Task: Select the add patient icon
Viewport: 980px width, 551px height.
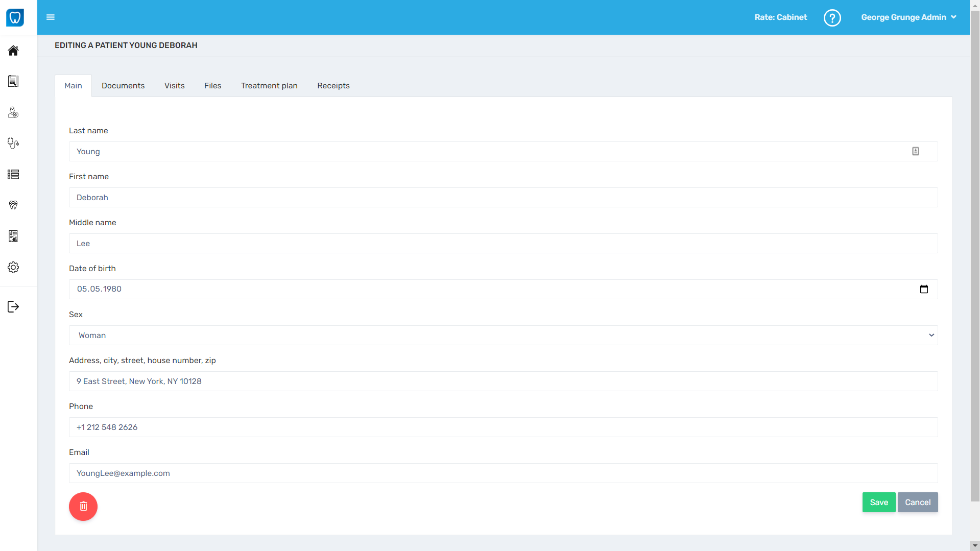Action: point(13,112)
